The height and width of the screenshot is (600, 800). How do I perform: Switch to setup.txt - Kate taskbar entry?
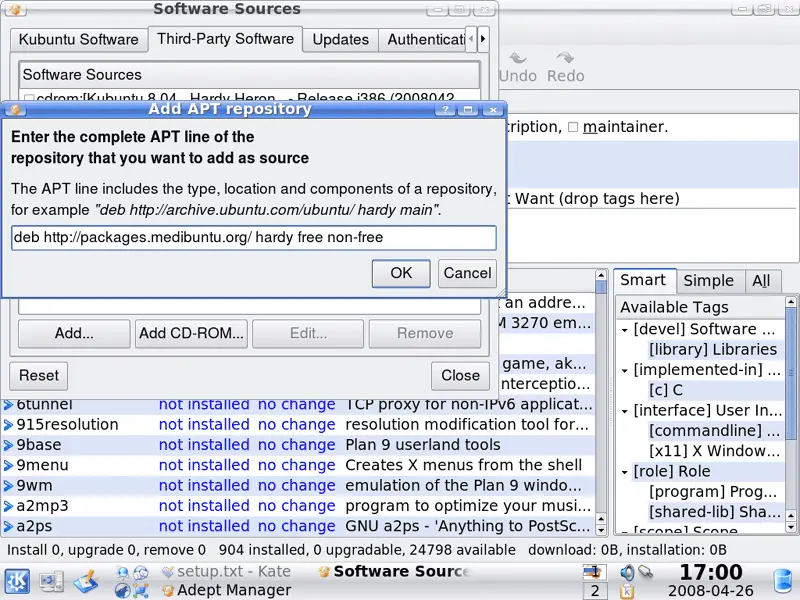click(226, 571)
